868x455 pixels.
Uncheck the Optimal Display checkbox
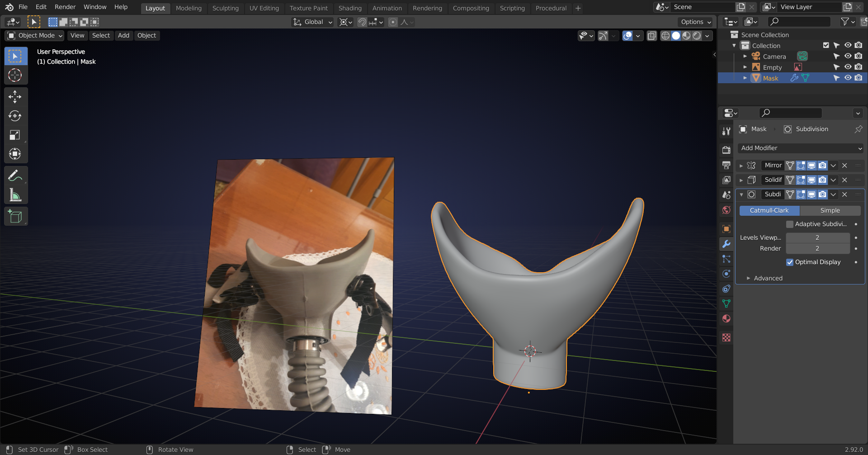pyautogui.click(x=790, y=262)
